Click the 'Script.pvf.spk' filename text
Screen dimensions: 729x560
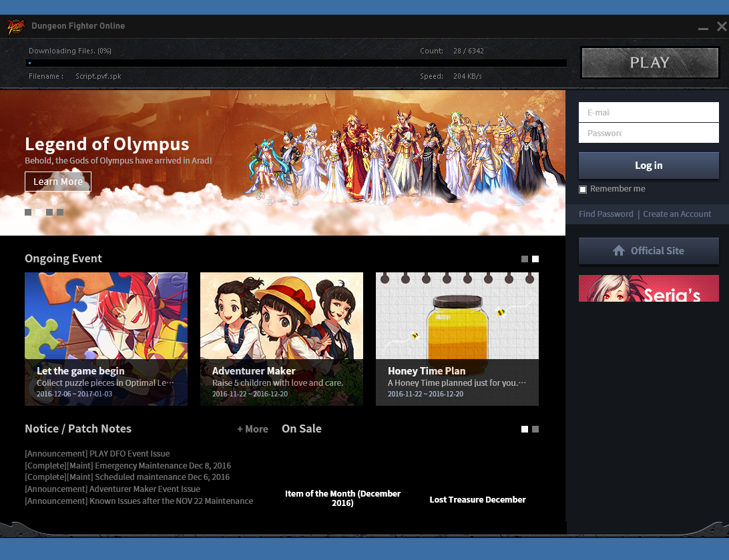pyautogui.click(x=98, y=76)
